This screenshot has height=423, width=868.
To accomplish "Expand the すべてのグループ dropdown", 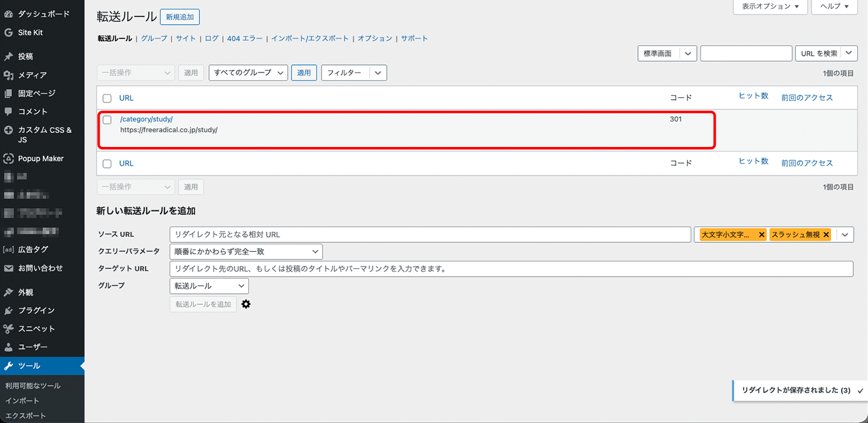I will [248, 73].
